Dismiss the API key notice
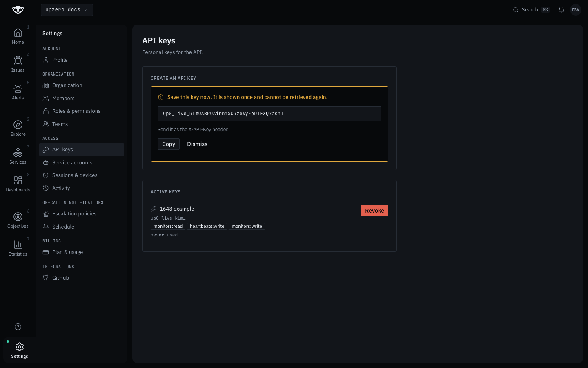 coord(197,144)
